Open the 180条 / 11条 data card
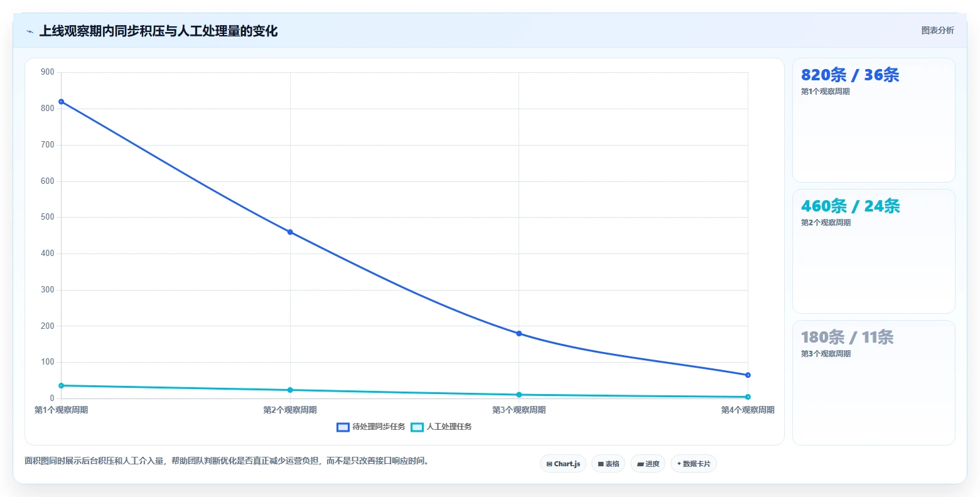Screen dimensions: 980x497 click(x=873, y=383)
